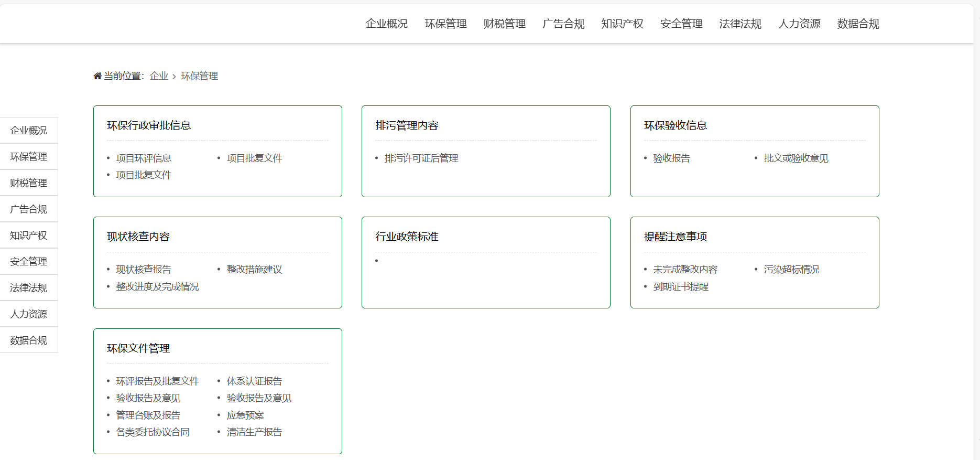Click the 应急预案 link

tap(245, 415)
